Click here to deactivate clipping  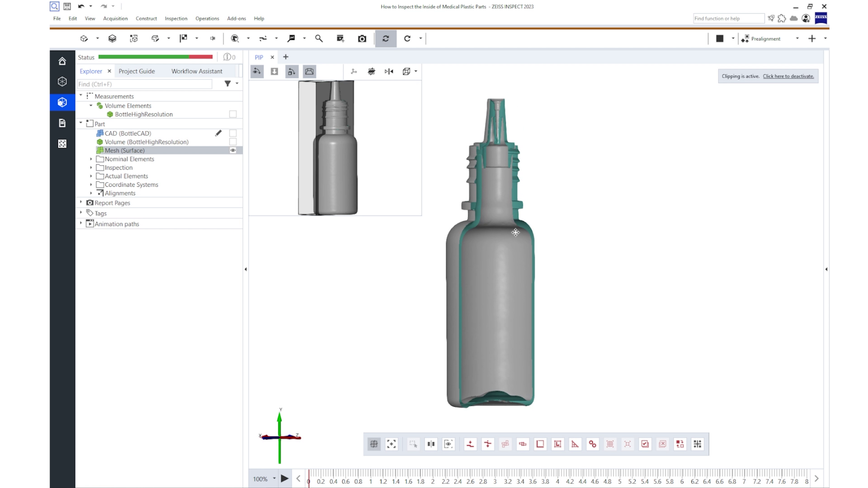(788, 76)
